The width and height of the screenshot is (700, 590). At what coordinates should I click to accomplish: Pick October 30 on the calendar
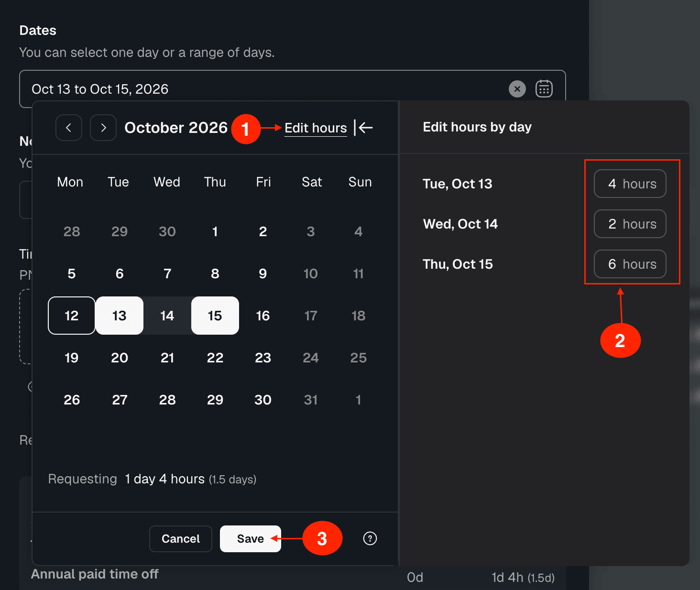263,400
